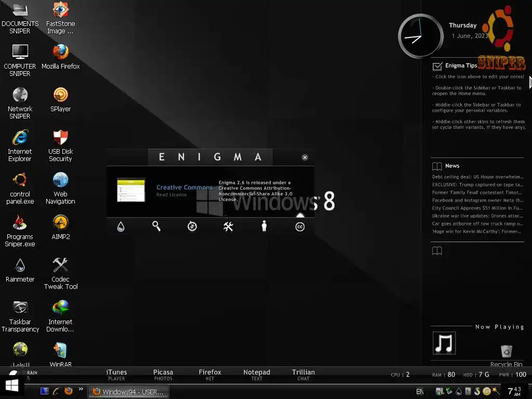
Task: Close the Enigma panel
Action: [304, 157]
